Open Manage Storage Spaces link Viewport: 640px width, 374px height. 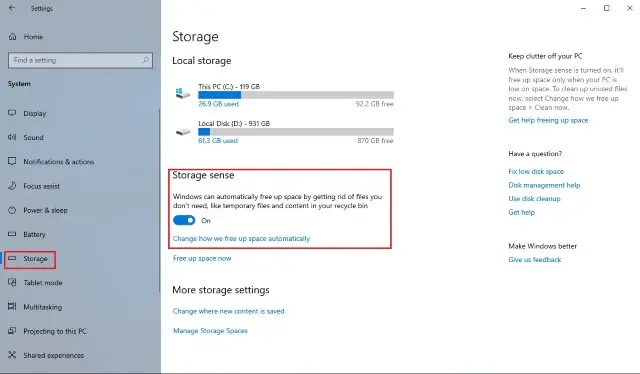210,331
